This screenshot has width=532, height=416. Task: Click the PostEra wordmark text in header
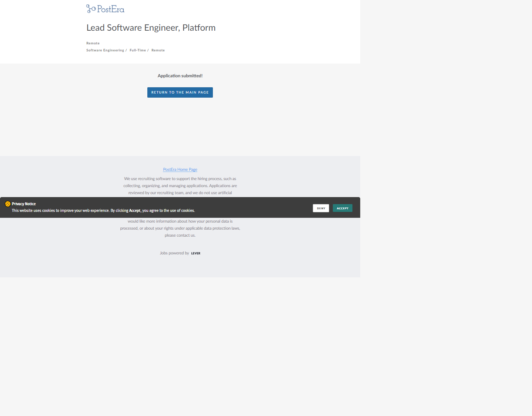111,9
